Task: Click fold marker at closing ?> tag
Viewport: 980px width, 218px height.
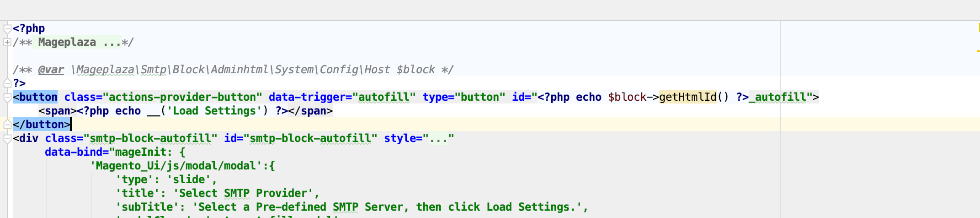Action: click(7, 83)
